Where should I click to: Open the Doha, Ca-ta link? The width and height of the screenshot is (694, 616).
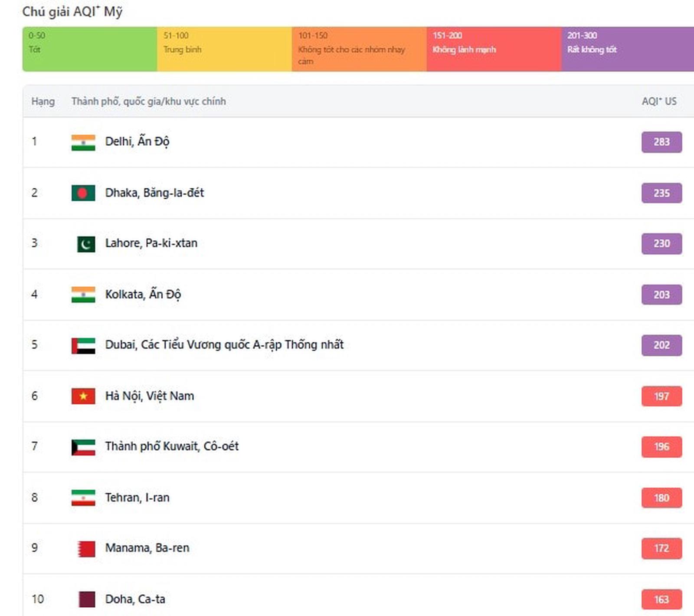[135, 600]
